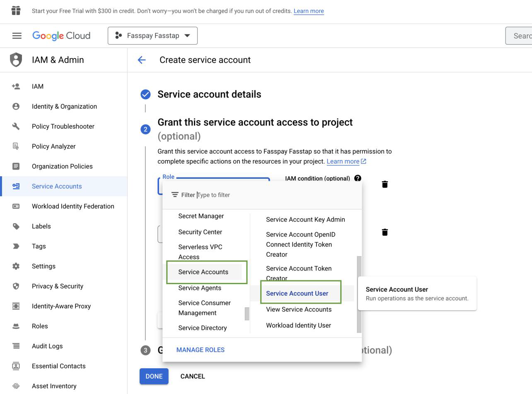Viewport: 532px width, 394px height.
Task: Click the Roles hat icon in sidebar
Action: pyautogui.click(x=16, y=326)
